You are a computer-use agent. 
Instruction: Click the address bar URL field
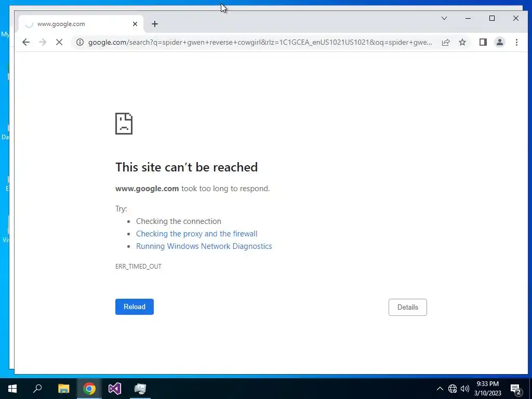[x=260, y=42]
